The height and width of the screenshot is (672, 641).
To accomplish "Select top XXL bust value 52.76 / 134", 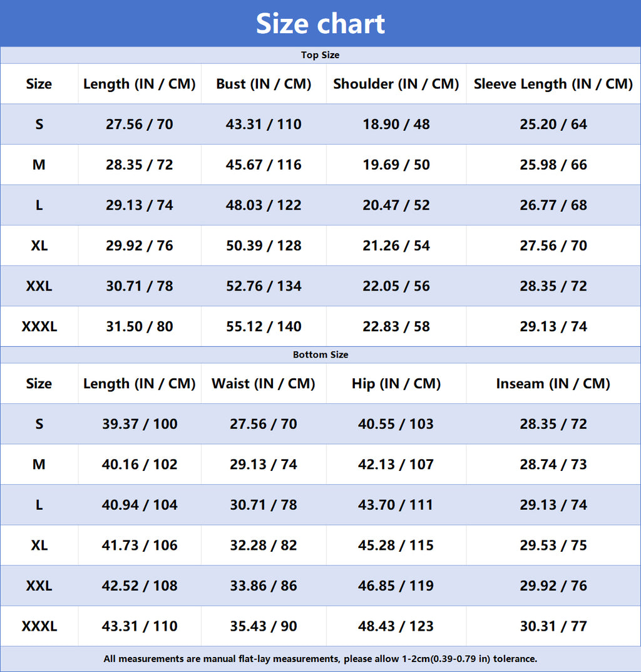I will [264, 286].
